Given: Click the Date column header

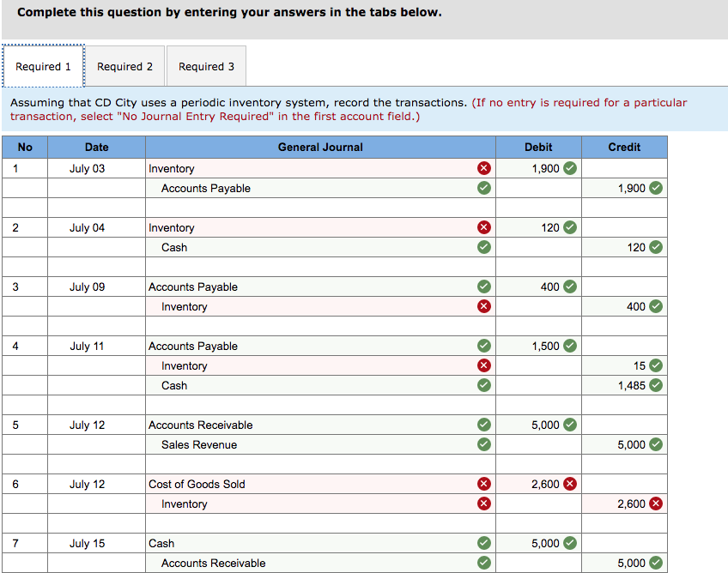Looking at the screenshot, I should coord(96,147).
